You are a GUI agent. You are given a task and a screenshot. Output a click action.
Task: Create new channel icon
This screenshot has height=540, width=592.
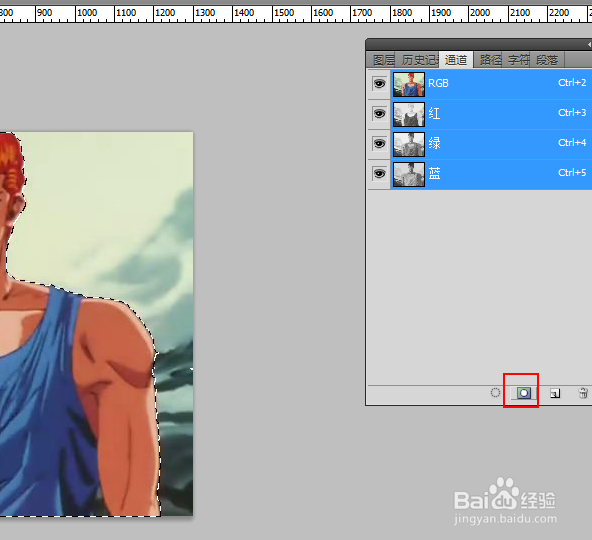click(555, 393)
